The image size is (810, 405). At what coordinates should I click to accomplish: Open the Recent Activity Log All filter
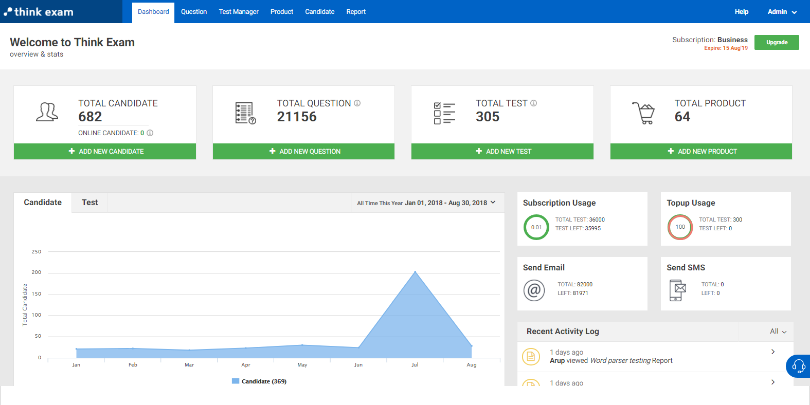778,331
